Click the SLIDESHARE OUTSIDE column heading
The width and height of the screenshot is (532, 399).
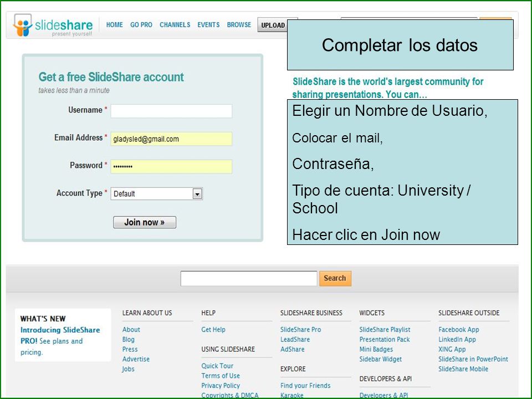point(469,313)
